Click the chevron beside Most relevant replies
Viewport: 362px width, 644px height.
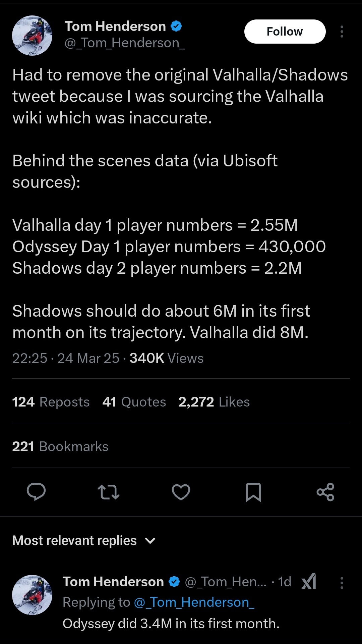pyautogui.click(x=150, y=541)
